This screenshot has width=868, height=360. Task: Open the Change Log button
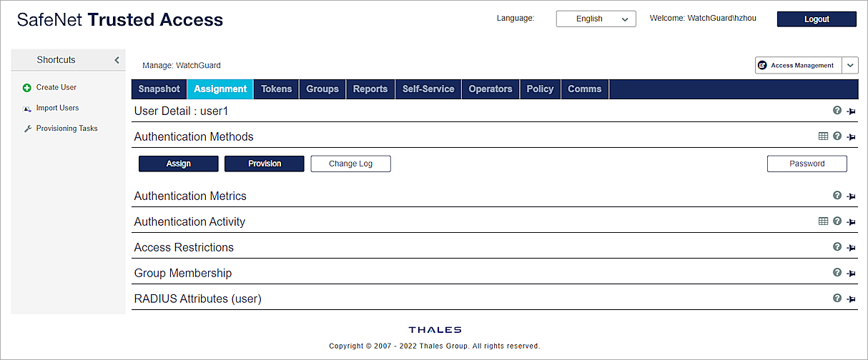point(350,164)
